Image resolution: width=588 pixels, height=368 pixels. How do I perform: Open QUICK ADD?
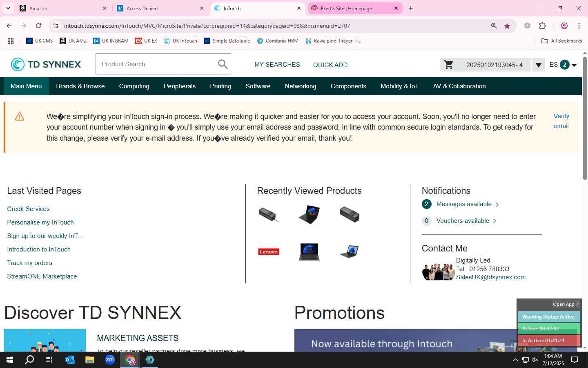330,65
